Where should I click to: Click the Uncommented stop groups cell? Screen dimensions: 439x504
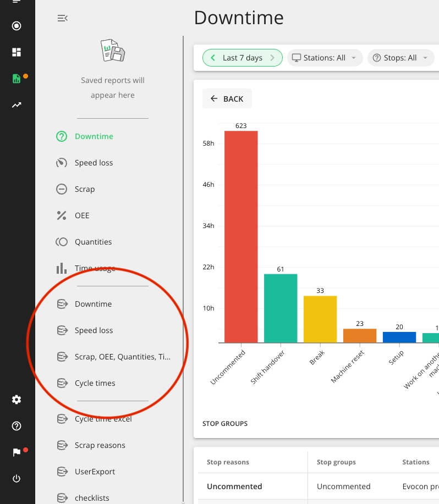click(x=343, y=486)
